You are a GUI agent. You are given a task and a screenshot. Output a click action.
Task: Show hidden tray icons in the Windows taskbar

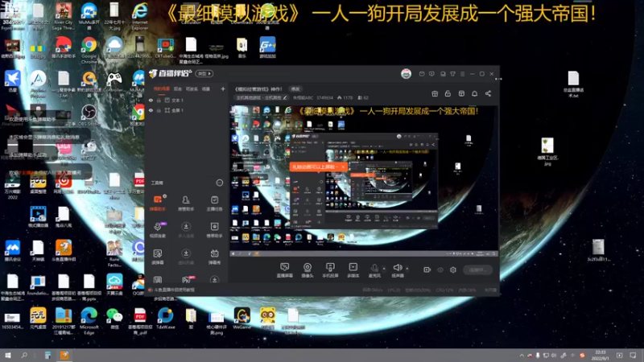tap(522, 356)
